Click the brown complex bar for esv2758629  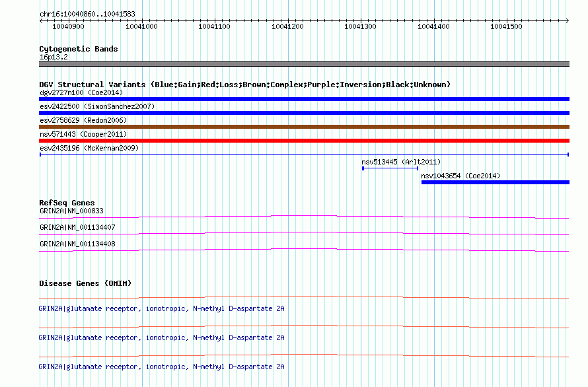(304, 127)
